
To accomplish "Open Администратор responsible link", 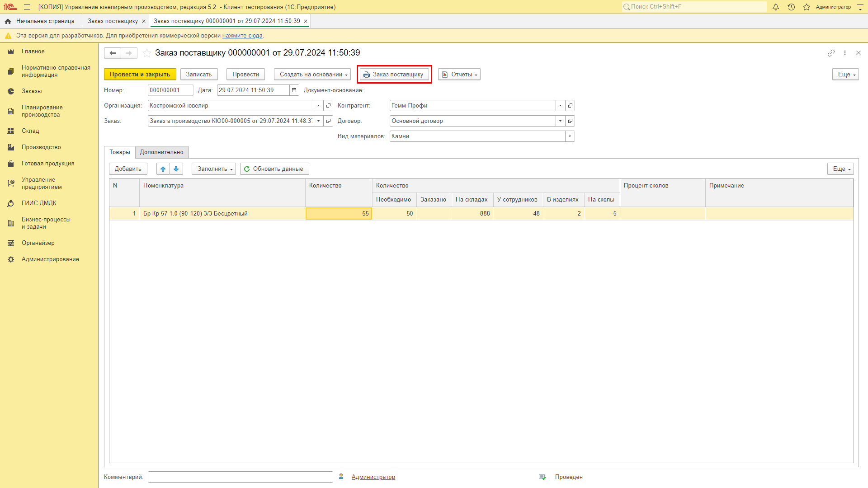I will coord(373,477).
